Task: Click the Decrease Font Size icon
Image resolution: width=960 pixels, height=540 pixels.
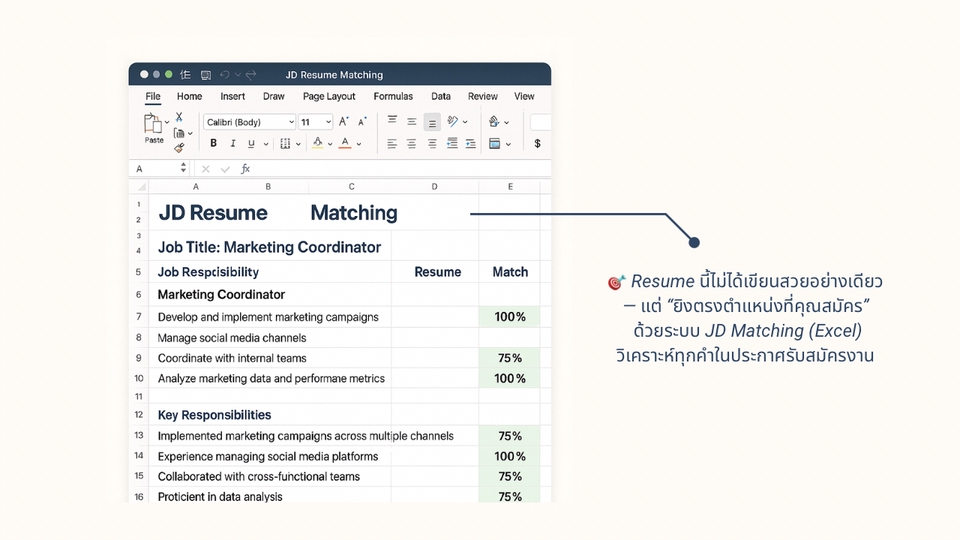Action: click(361, 122)
